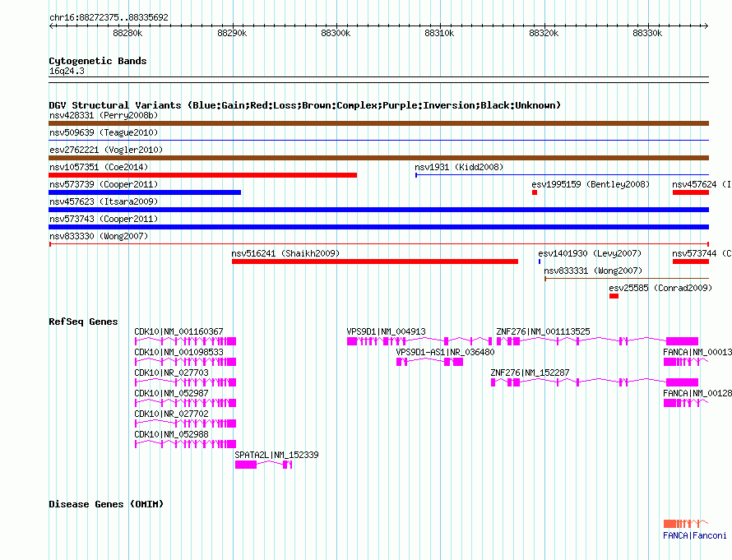This screenshot has height=560, width=732.
Task: Click the nsv573739 (Cooper2011) blue gain bar
Action: tap(145, 192)
